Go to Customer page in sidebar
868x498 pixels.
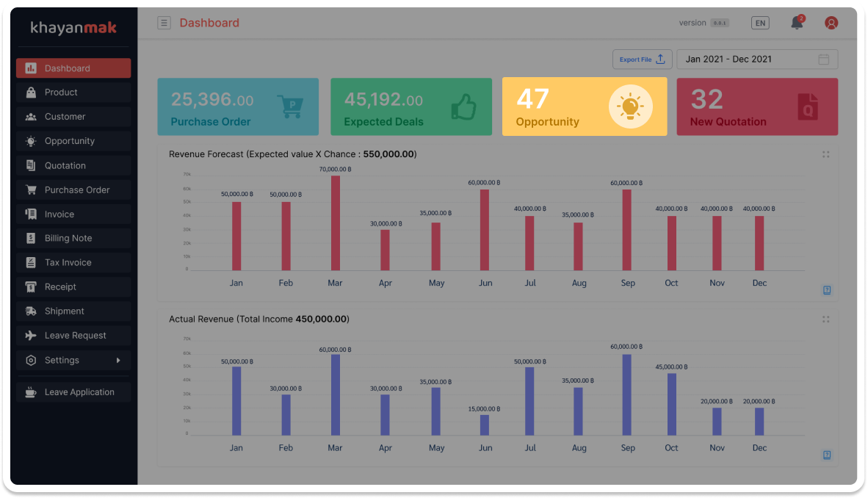65,117
